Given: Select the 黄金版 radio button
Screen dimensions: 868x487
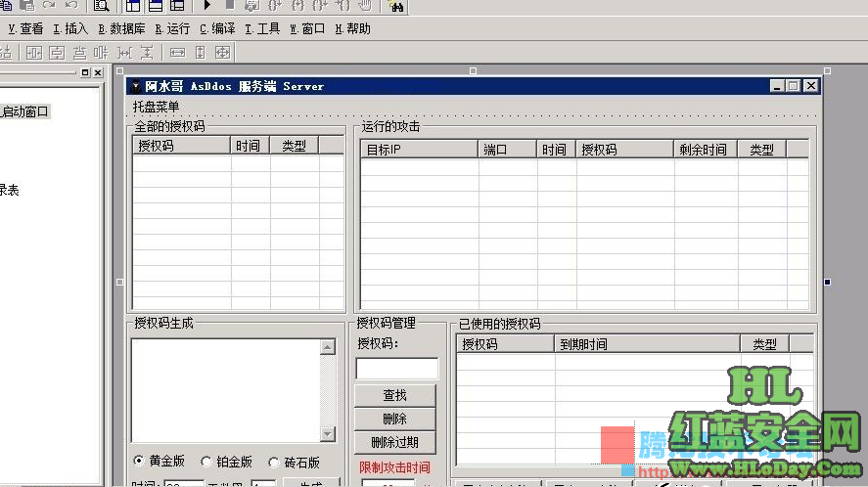Looking at the screenshot, I should pyautogui.click(x=138, y=461).
